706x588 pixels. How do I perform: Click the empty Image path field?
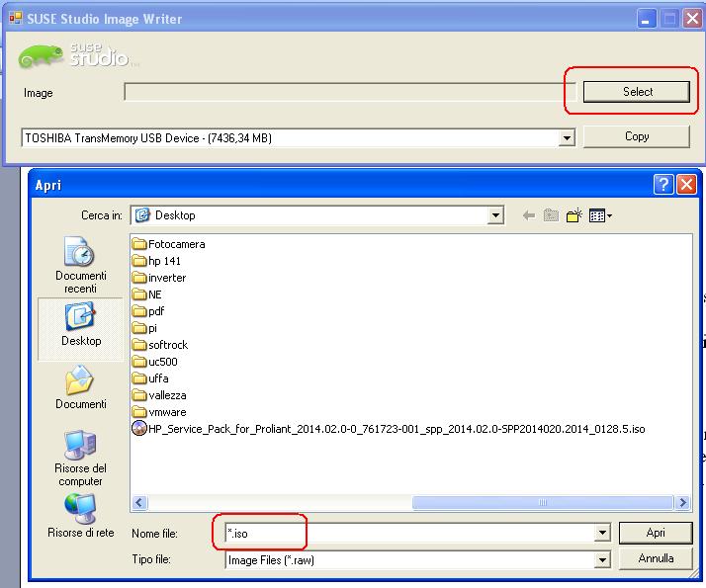click(350, 92)
